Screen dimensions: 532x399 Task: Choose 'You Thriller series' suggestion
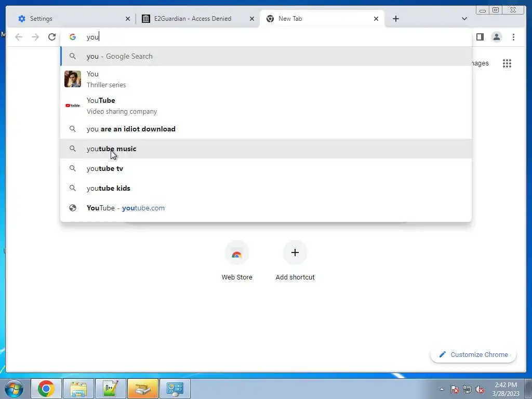266,79
